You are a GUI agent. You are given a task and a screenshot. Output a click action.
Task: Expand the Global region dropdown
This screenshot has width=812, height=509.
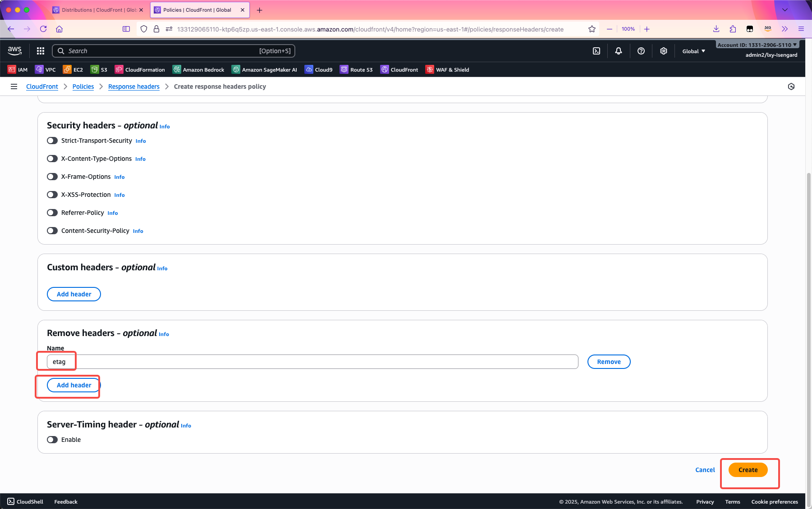click(693, 51)
